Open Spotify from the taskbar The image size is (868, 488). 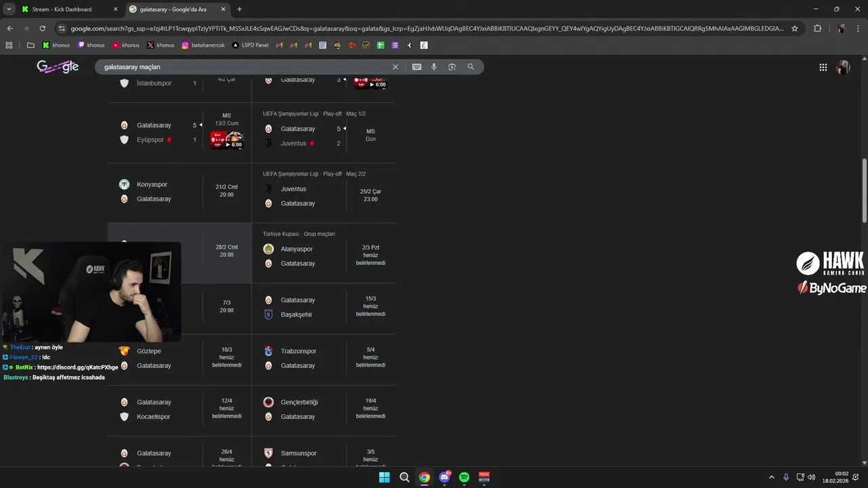(464, 477)
